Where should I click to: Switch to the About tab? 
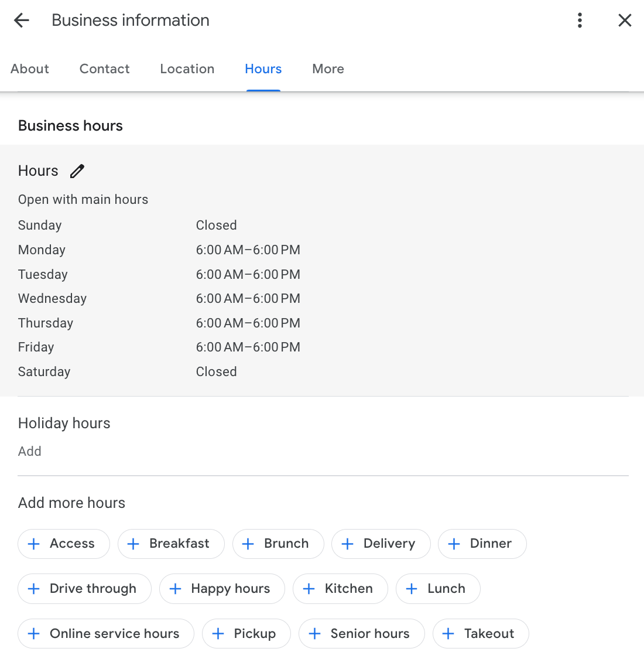(30, 69)
